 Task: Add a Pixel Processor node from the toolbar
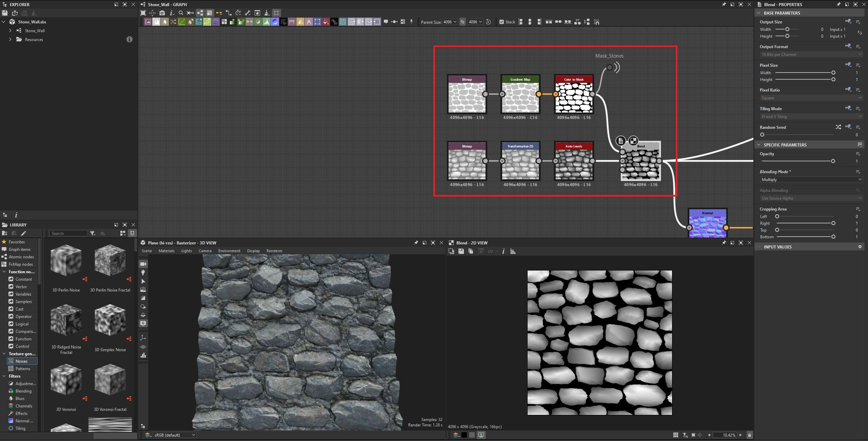click(283, 22)
